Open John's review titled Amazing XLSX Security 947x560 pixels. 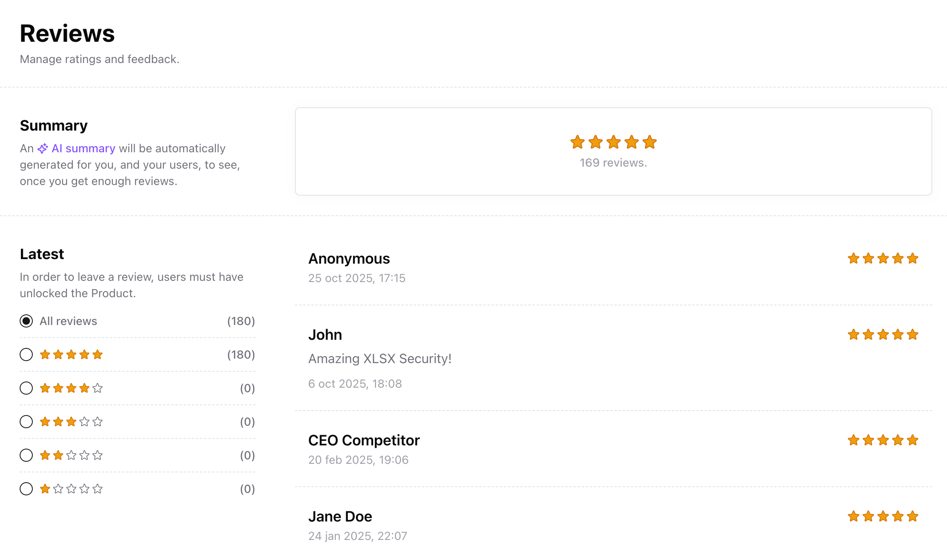(380, 359)
